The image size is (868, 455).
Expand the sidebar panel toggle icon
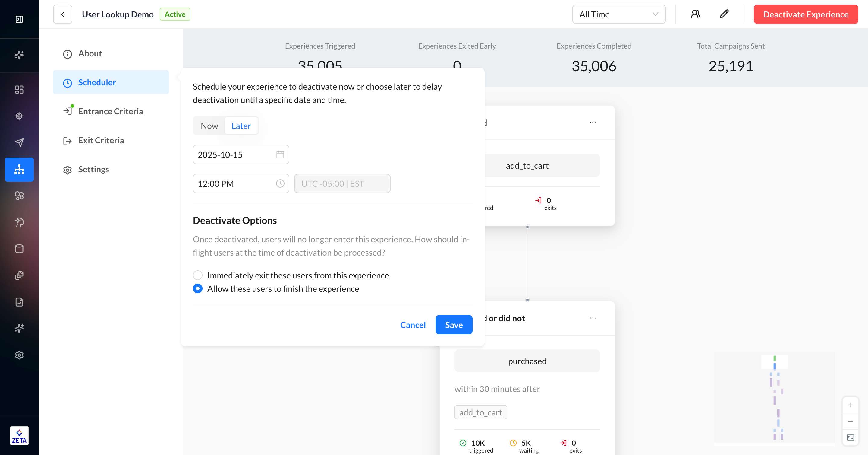point(19,19)
